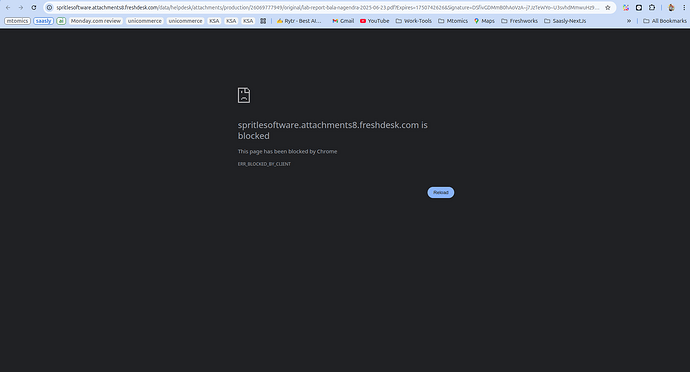Open the Gmail bookmark
The image size is (690, 372).
pyautogui.click(x=343, y=21)
